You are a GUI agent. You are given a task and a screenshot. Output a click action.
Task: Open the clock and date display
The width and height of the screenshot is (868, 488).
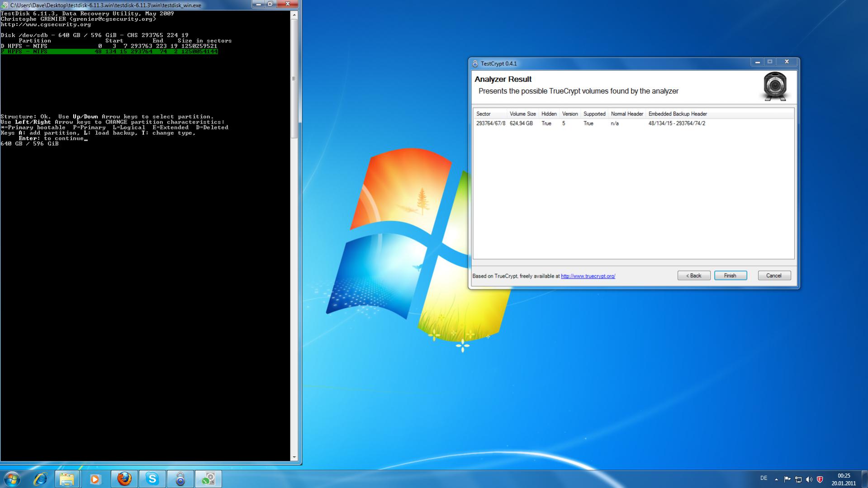(x=844, y=479)
